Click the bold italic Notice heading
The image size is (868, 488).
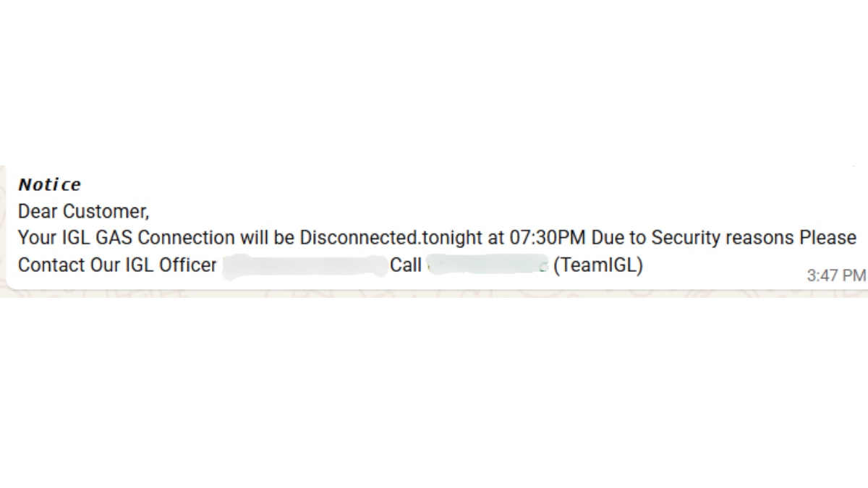point(49,184)
